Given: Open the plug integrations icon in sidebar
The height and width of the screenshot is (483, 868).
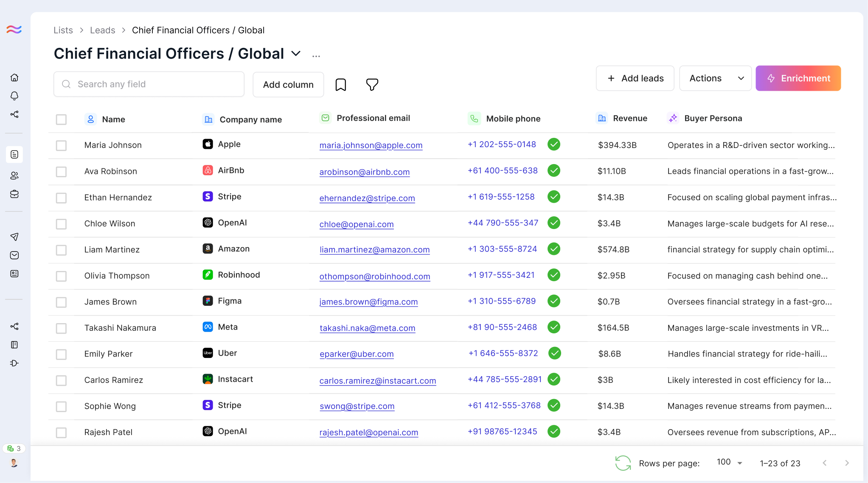Looking at the screenshot, I should 14,363.
